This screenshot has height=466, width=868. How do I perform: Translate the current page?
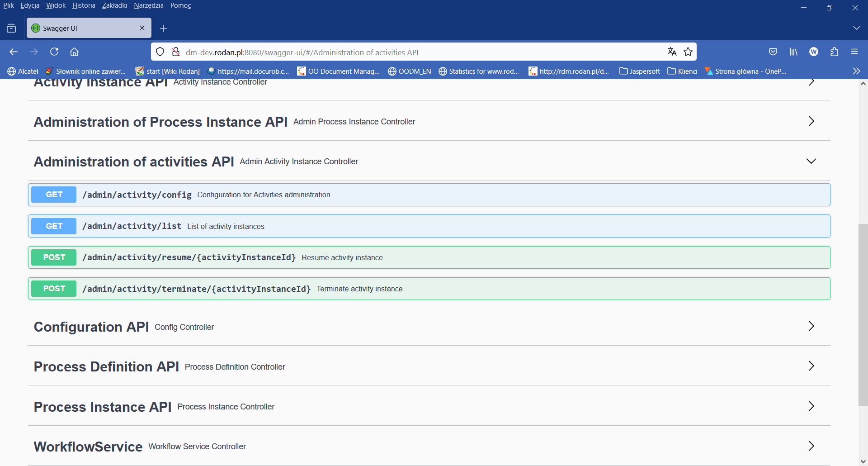click(x=672, y=52)
